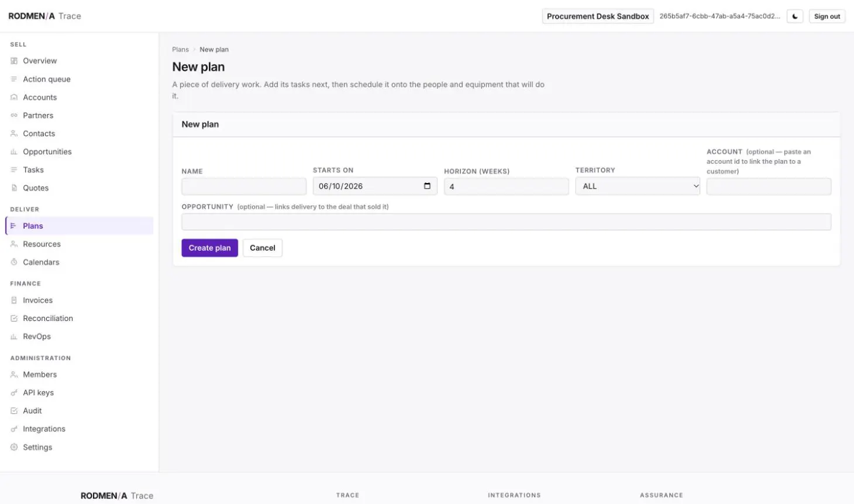This screenshot has width=854, height=504.
Task: Open the Audit sidebar item
Action: click(x=80, y=410)
